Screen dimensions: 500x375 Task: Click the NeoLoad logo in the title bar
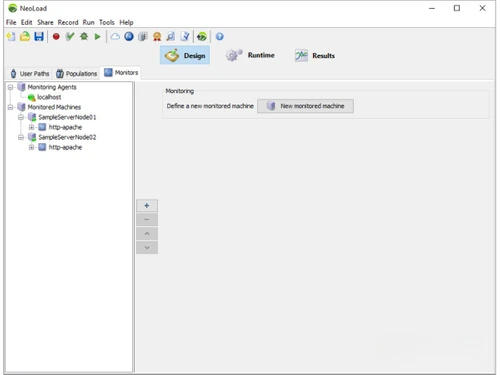click(13, 8)
